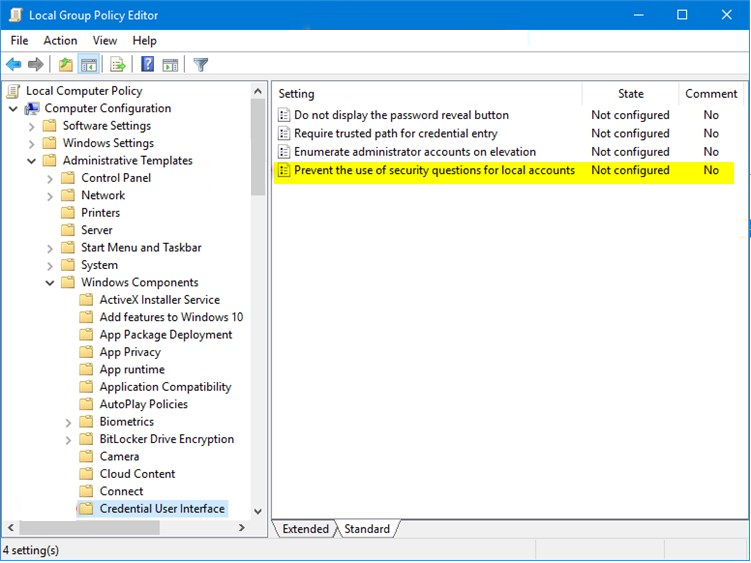Expand the BitLocker Drive Encryption node

[68, 440]
